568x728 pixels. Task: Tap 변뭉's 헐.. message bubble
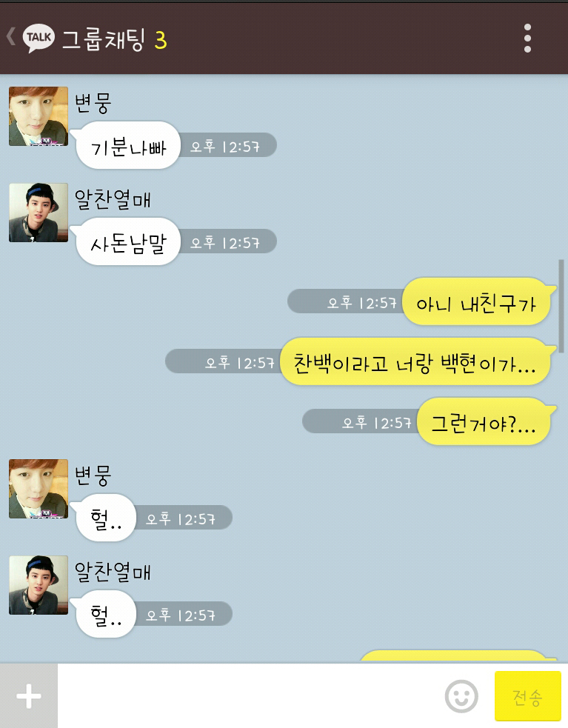tap(106, 518)
